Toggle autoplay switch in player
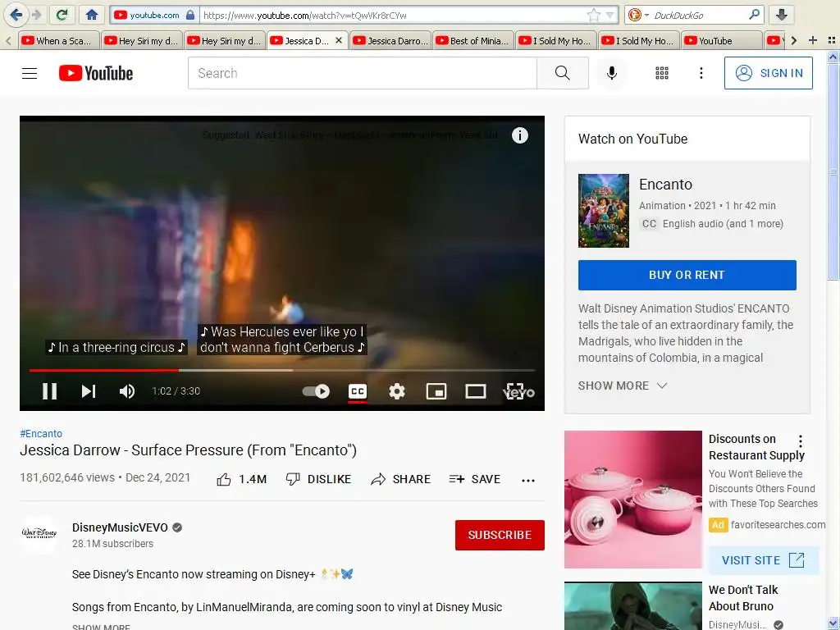 click(x=316, y=391)
